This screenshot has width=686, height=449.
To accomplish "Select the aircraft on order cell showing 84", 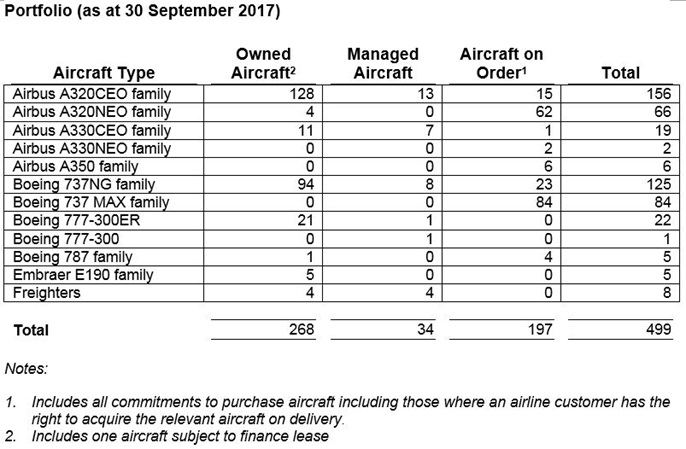I will click(546, 202).
